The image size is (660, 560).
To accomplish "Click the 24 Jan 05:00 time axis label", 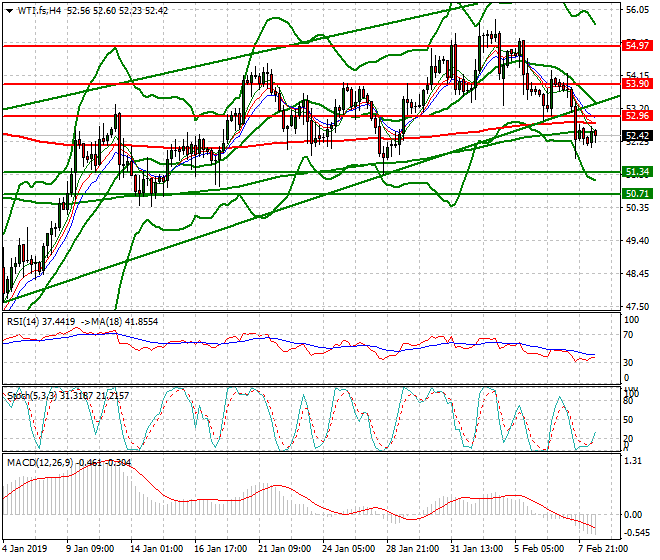I will (349, 549).
